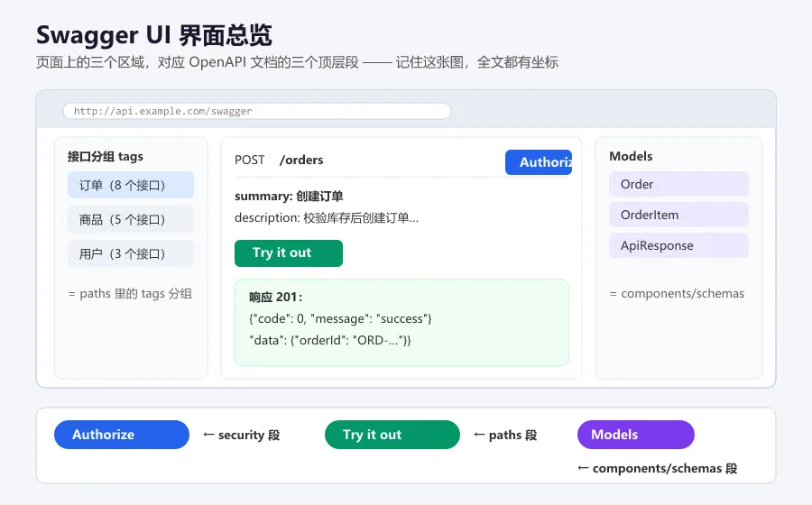
Task: Click the = components/schemas note
Action: tap(677, 293)
